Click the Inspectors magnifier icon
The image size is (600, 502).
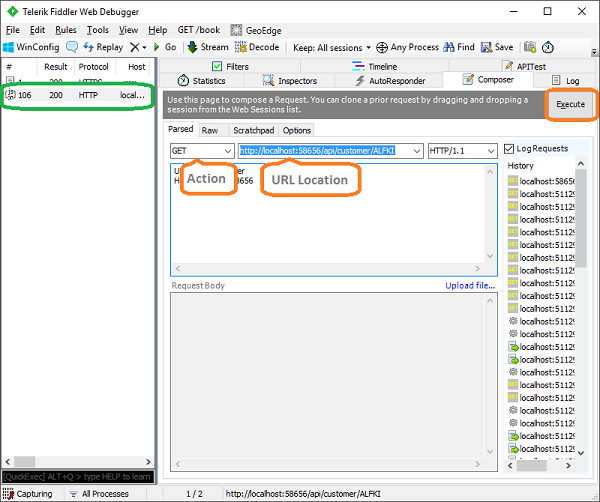point(268,80)
